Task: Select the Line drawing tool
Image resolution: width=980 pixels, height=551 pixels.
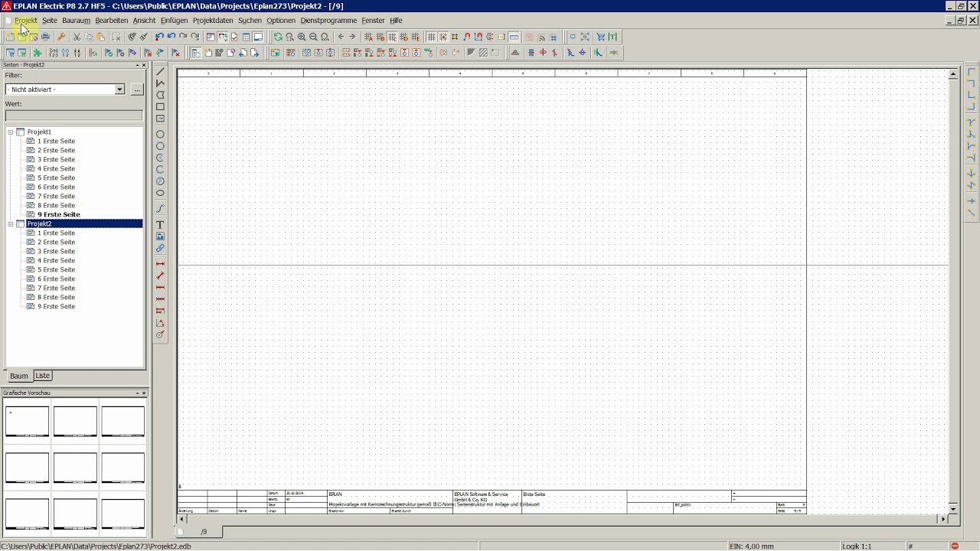Action: click(160, 71)
